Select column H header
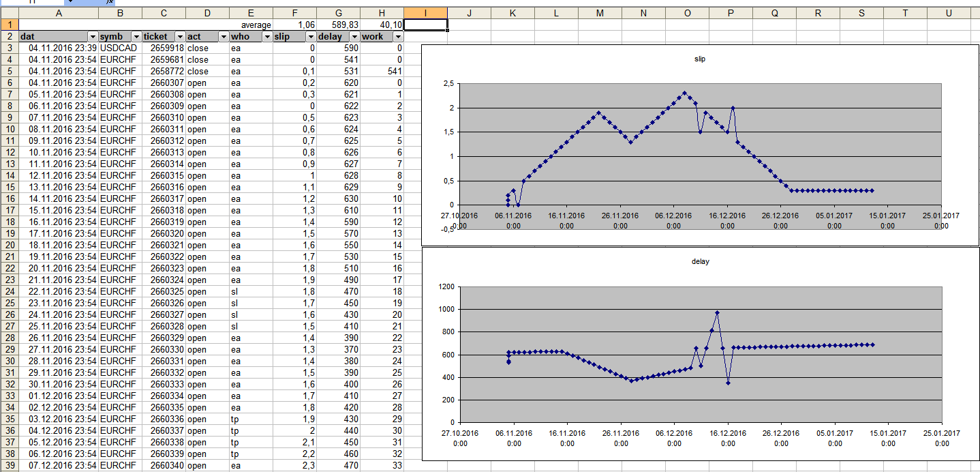This screenshot has width=980, height=472. [382, 13]
